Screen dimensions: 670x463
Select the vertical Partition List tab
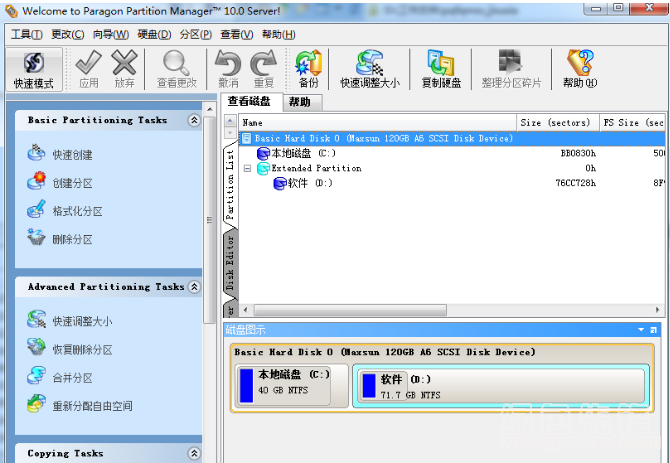(x=230, y=185)
